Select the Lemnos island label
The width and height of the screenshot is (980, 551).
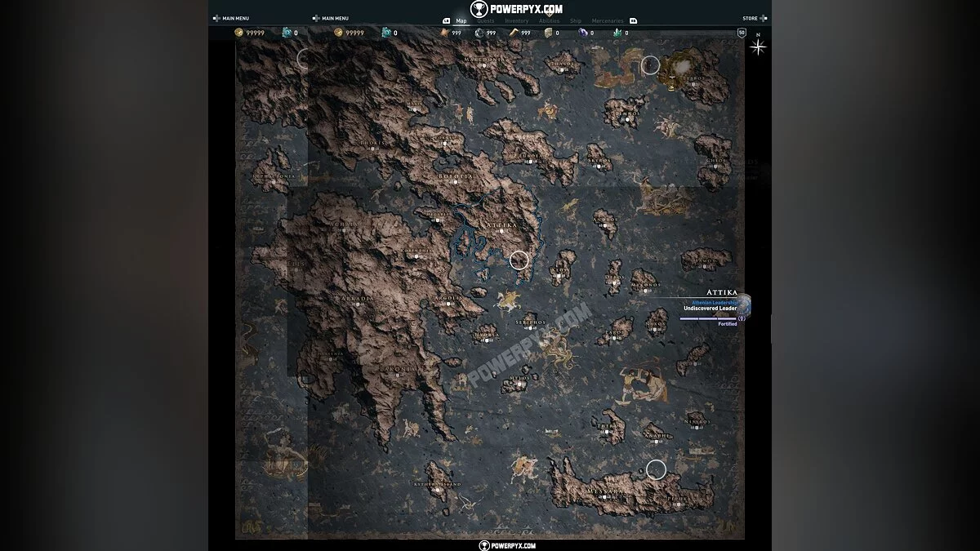pos(627,113)
